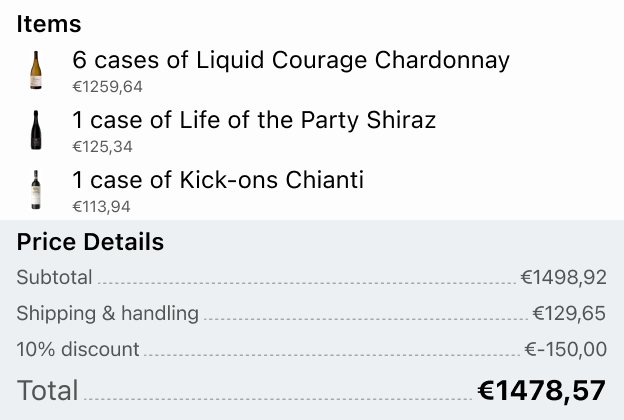Click the Price Details heading
624x420 pixels.
[x=90, y=241]
